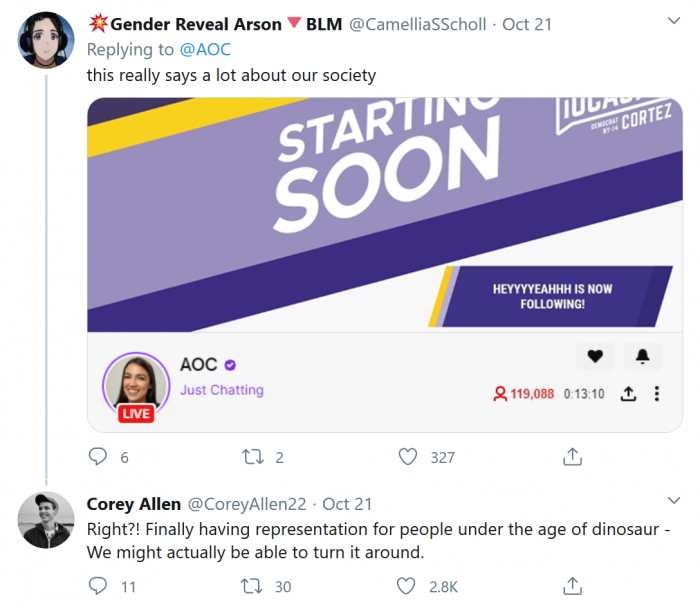Open the Just Chatting category link

[x=222, y=390]
